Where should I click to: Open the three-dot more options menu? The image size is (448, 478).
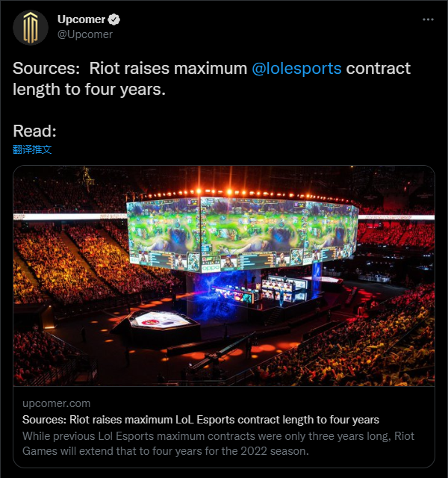click(428, 19)
